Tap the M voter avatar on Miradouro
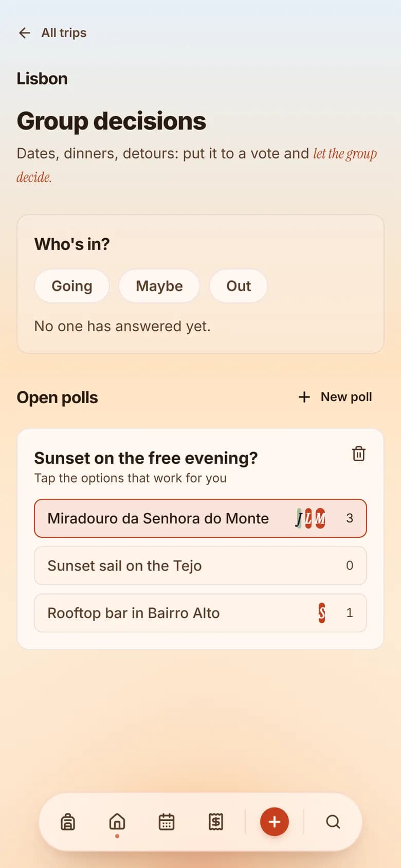 click(x=320, y=518)
